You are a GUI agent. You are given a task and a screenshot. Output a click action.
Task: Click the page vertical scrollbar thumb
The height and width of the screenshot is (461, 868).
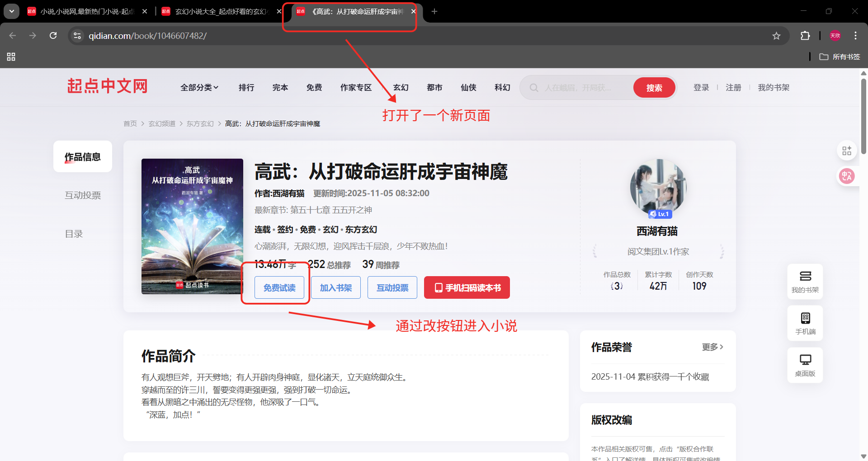[863, 116]
